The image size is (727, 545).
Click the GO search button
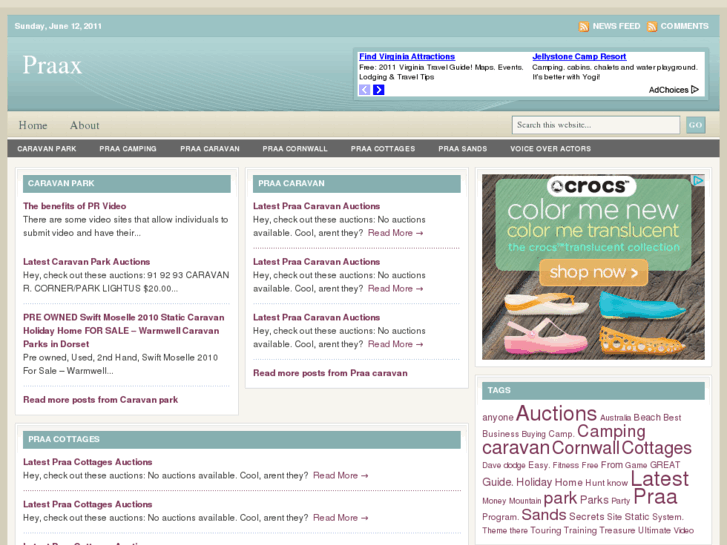point(695,125)
